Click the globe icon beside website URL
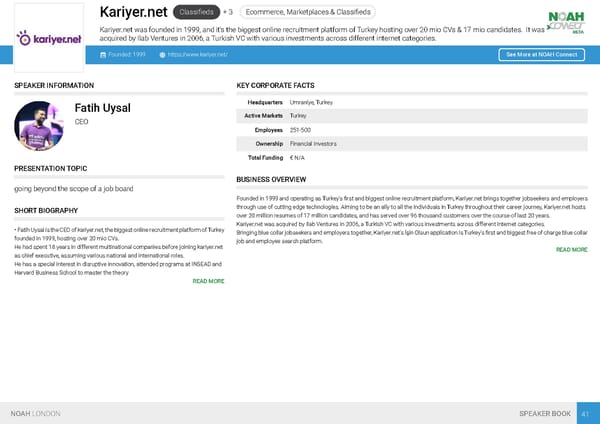Image resolution: width=600 pixels, height=424 pixels. [x=162, y=54]
